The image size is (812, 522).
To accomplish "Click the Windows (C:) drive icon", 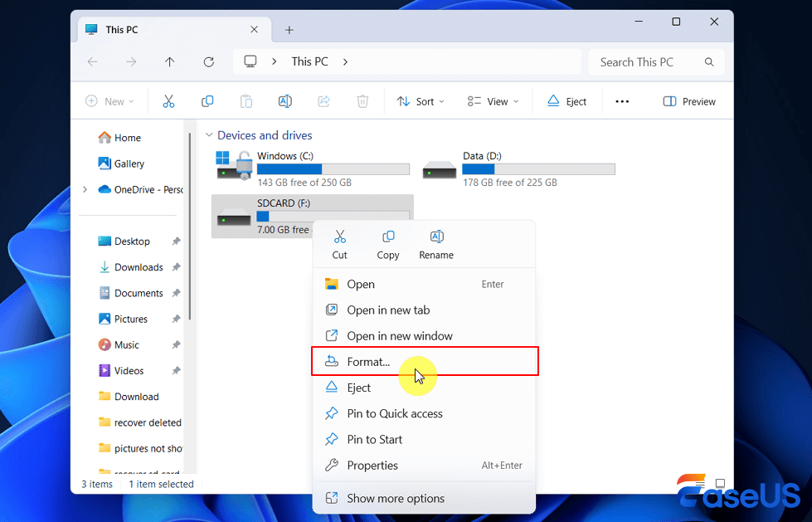I will (234, 164).
